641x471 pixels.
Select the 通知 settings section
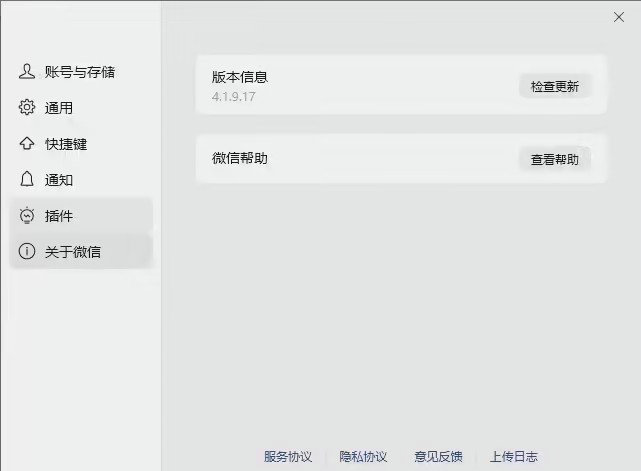tap(81, 179)
